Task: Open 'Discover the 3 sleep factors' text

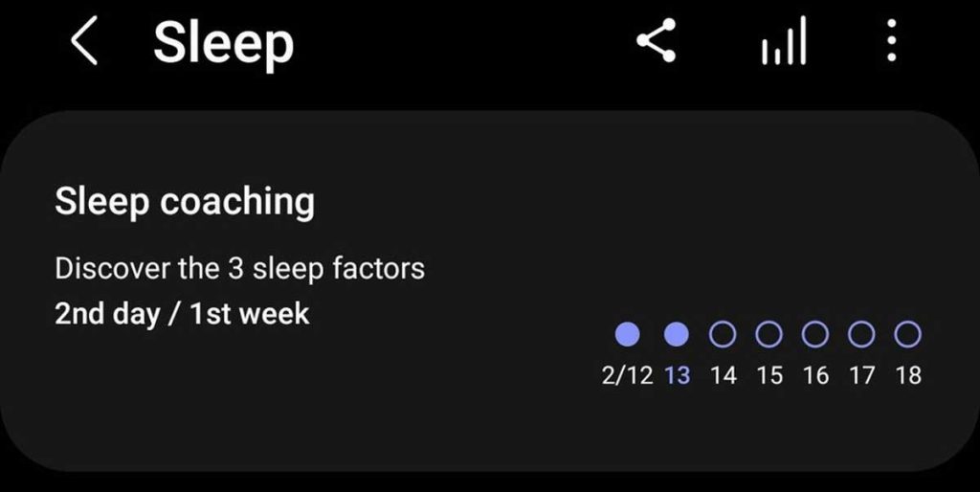Action: pyautogui.click(x=239, y=268)
